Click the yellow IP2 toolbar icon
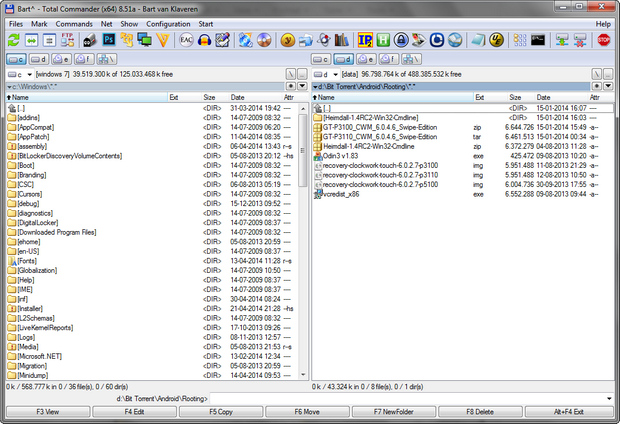Screen dimensions: 620x424 click(x=365, y=40)
